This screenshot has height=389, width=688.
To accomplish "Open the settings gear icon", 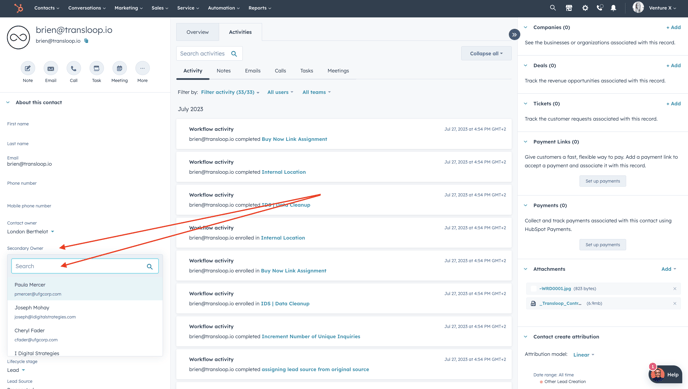I will (x=585, y=8).
